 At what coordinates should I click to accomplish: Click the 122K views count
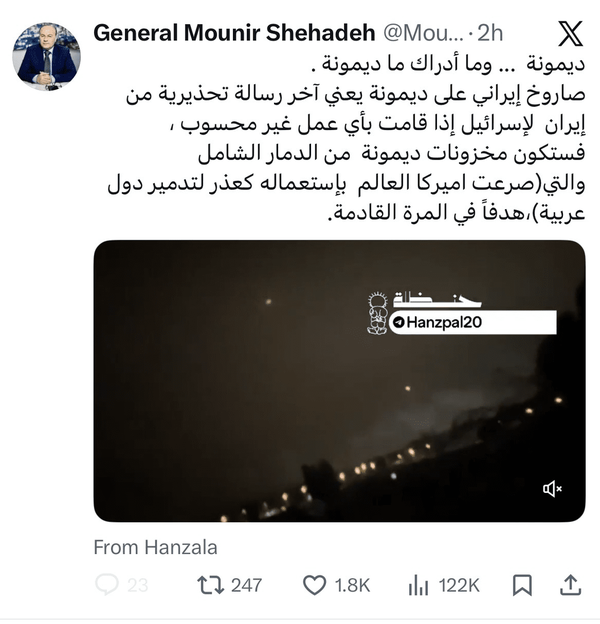[459, 584]
